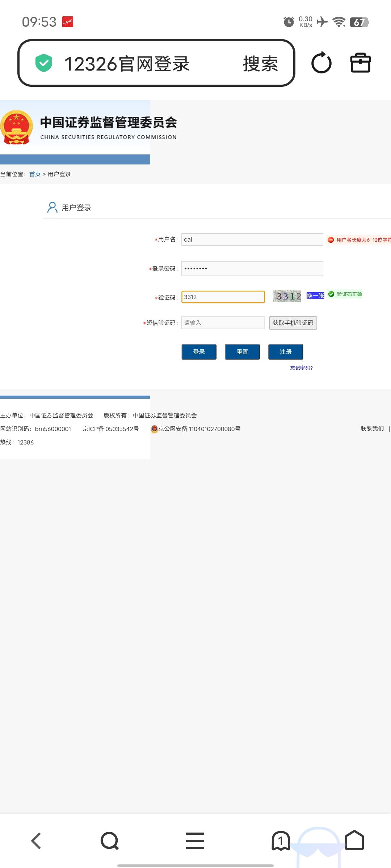Tap the red notification icon beside clock
This screenshot has width=391, height=868.
click(x=68, y=22)
